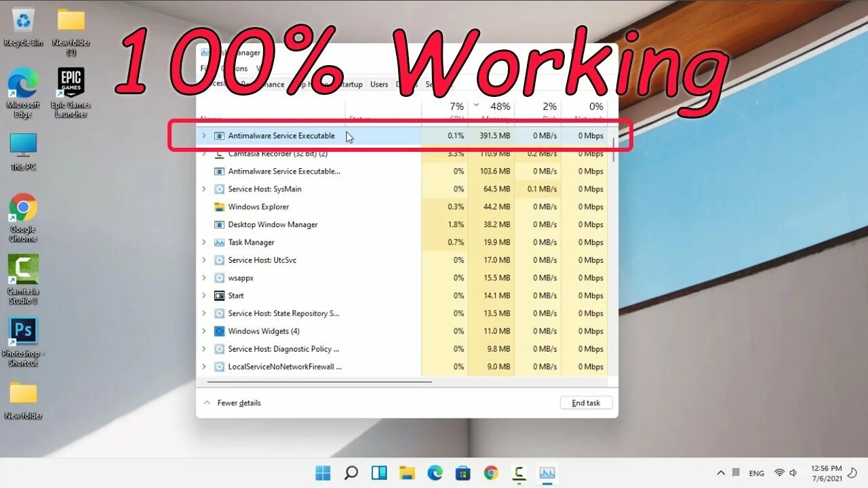Open File Explorer from the taskbar
This screenshot has height=488, width=868.
point(407,472)
